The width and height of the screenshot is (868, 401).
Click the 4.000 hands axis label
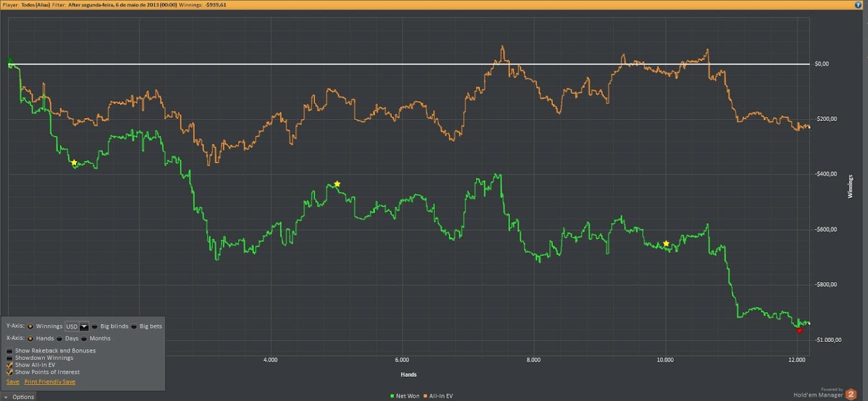coord(270,359)
